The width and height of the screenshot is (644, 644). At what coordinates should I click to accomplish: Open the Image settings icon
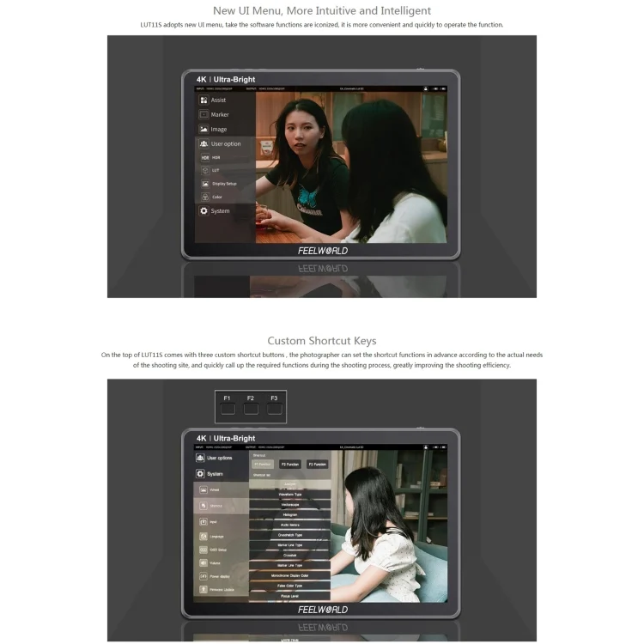click(x=204, y=130)
